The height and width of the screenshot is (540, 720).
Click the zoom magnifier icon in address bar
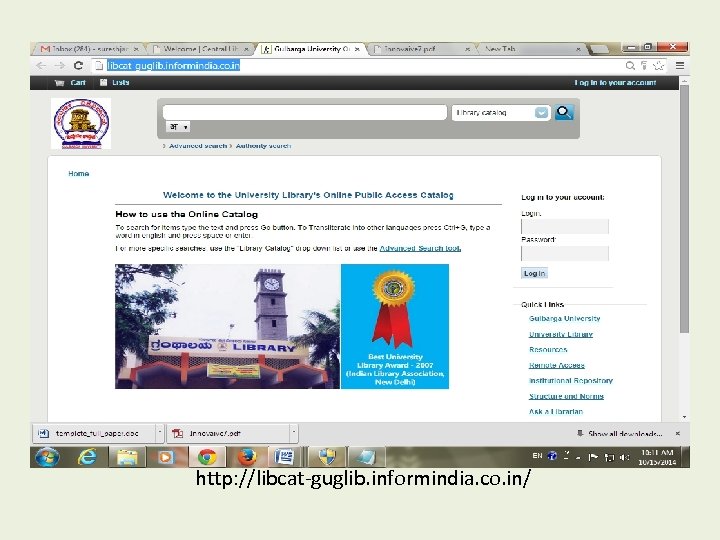coord(630,66)
